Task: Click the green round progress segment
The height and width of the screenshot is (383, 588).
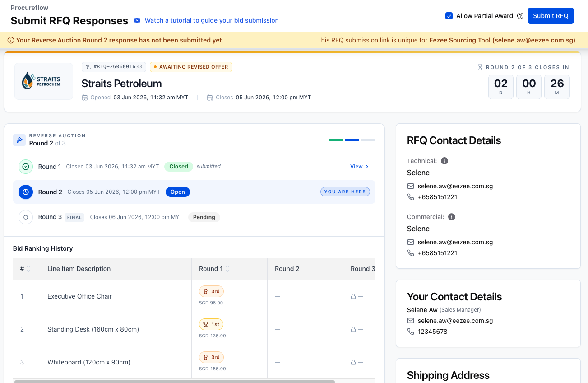Action: (336, 140)
